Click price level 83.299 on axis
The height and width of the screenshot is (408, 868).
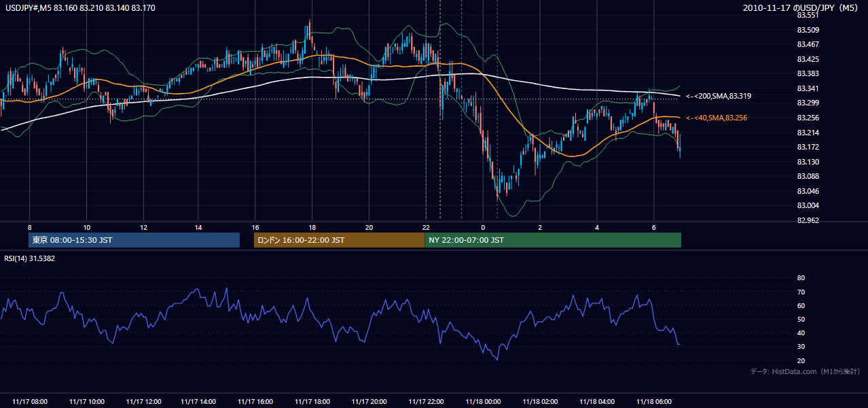(x=807, y=103)
